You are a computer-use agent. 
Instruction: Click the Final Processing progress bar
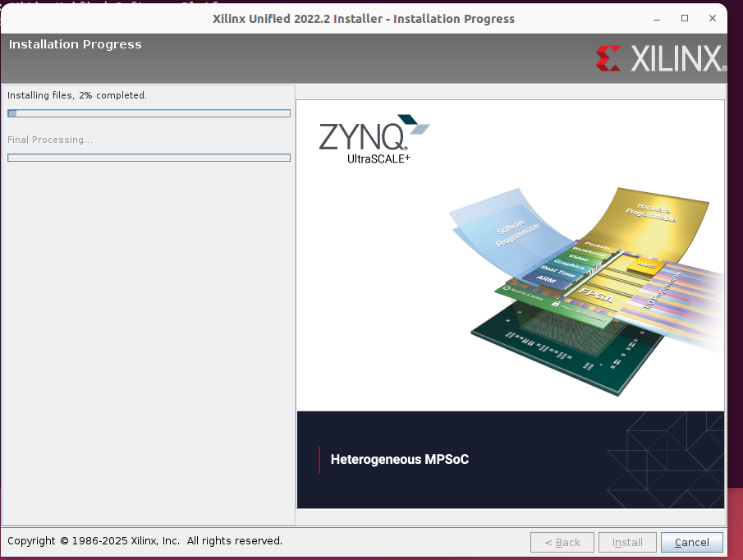[x=149, y=158]
